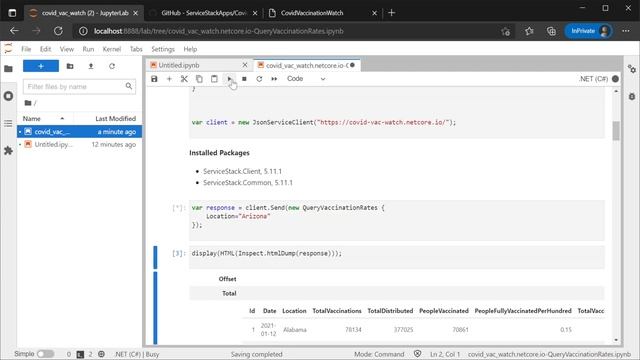Viewport: 640px width, 360px height.
Task: Open the File Browser sidebar tab
Action: (x=8, y=69)
